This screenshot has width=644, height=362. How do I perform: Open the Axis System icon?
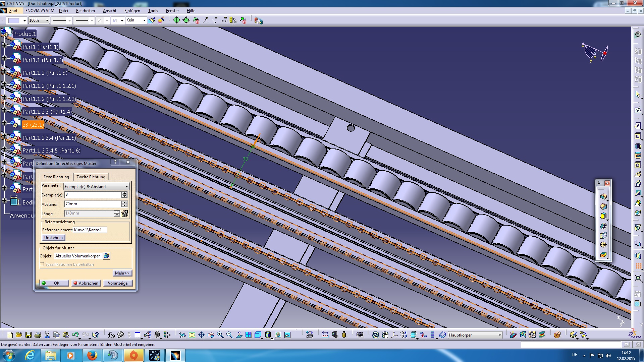click(x=394, y=335)
